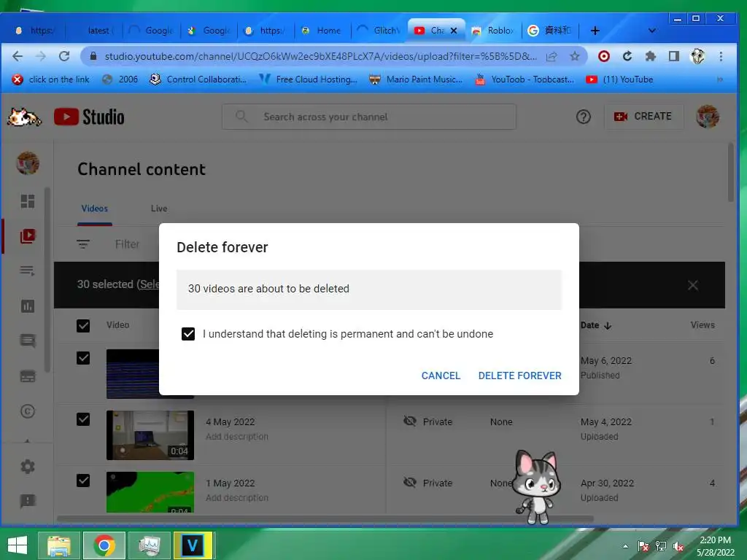The width and height of the screenshot is (747, 560).
Task: Click the muted volume tray icon
Action: pos(678,546)
